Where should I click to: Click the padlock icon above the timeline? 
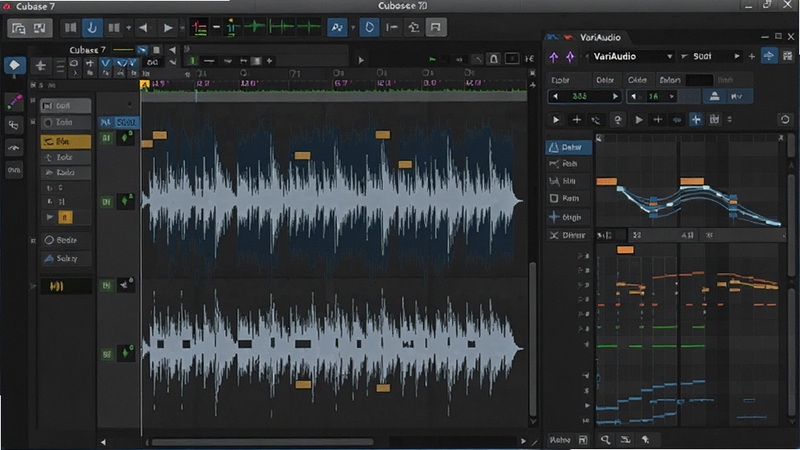(493, 59)
